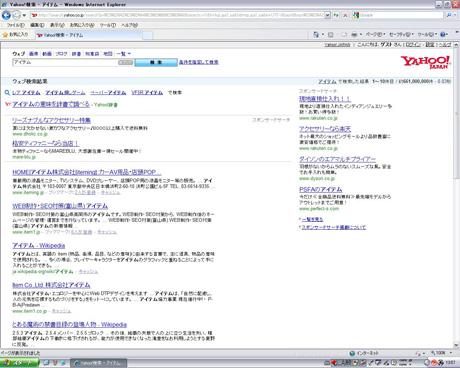Open the 格安ティファニーなら当店！ ad link
460x368 pixels.
point(46,143)
